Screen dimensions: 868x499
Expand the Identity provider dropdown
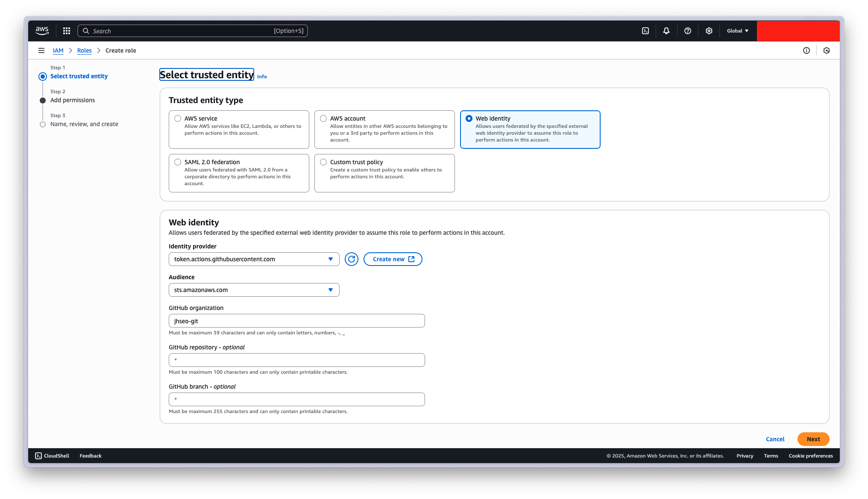pos(254,259)
